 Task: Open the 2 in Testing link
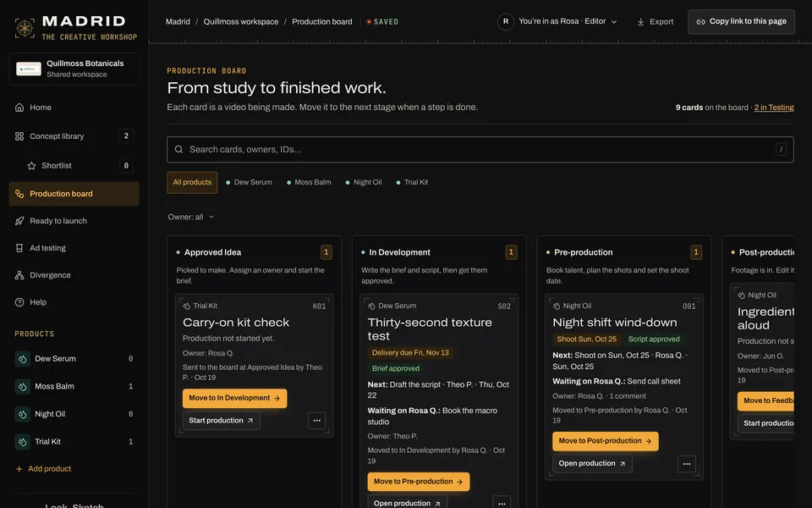[x=774, y=108]
